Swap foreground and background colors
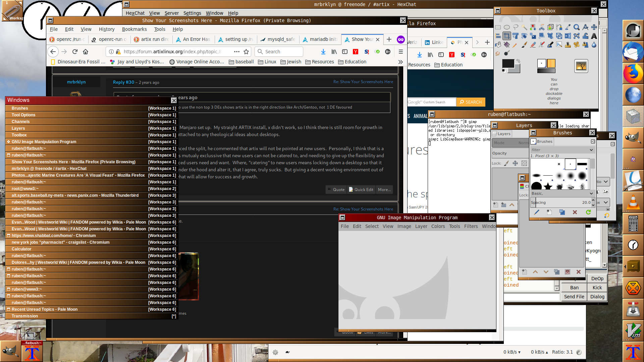644x362 pixels. tap(518, 61)
